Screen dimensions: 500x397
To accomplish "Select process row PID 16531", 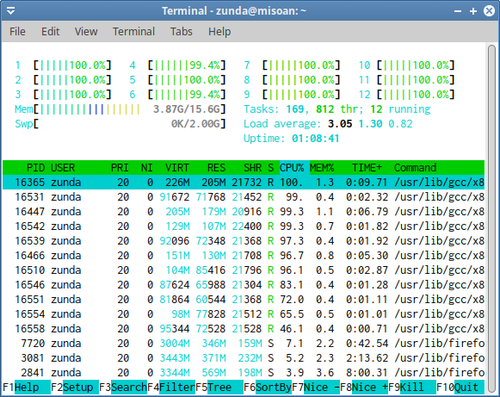I will [244, 197].
